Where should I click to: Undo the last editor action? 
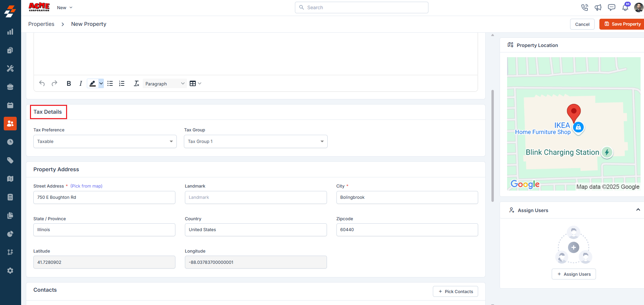pos(42,83)
